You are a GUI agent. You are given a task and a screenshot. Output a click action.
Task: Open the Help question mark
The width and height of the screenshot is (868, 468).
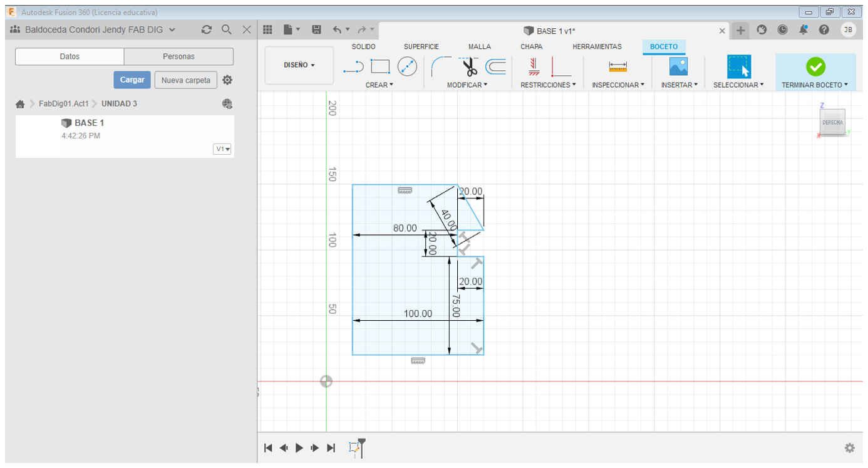tap(824, 29)
